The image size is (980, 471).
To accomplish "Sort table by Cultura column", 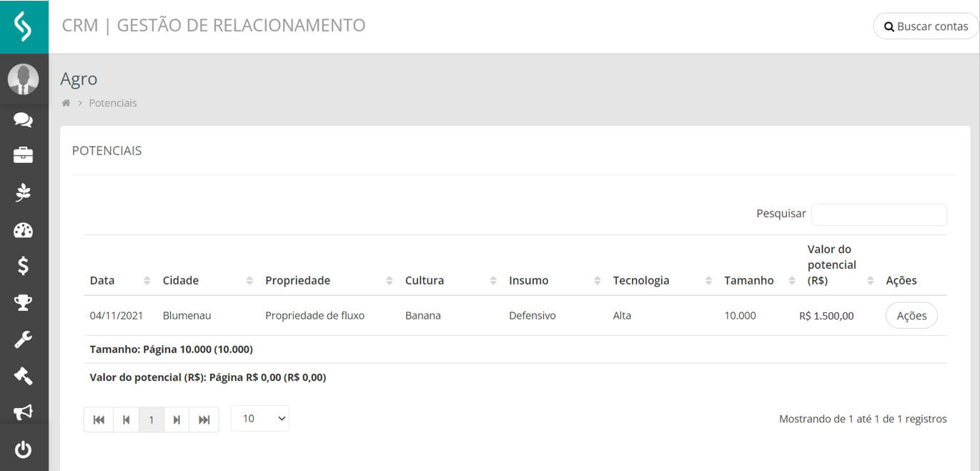I will (x=450, y=280).
